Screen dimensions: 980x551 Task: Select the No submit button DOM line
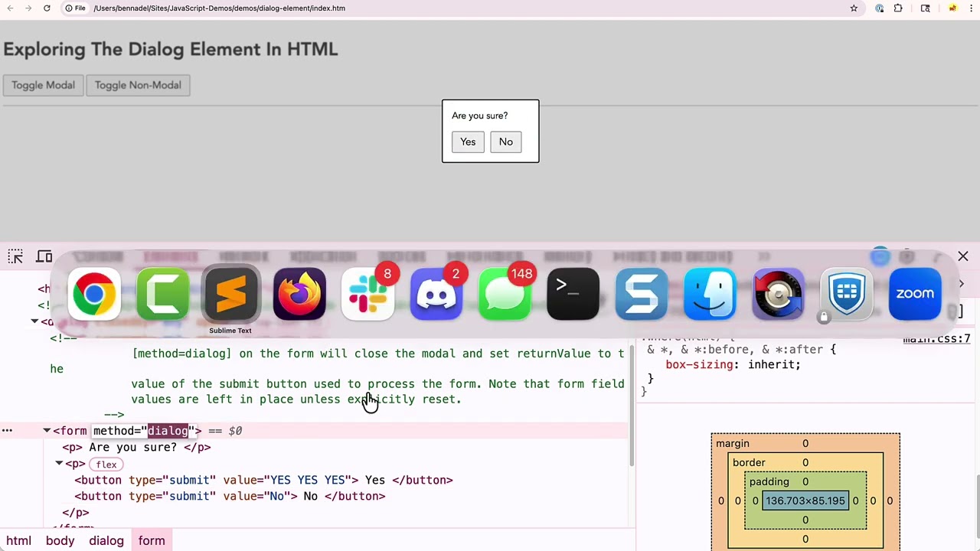230,496
